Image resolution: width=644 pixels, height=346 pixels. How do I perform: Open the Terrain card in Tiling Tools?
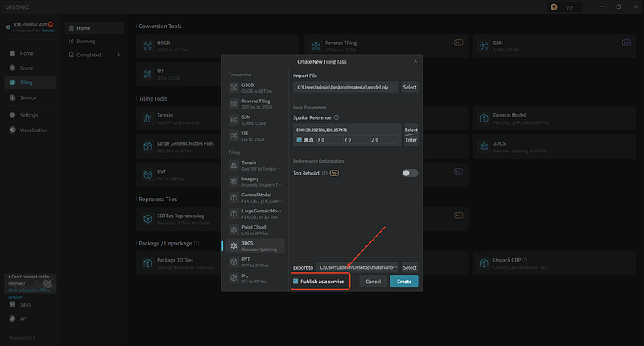pos(179,118)
